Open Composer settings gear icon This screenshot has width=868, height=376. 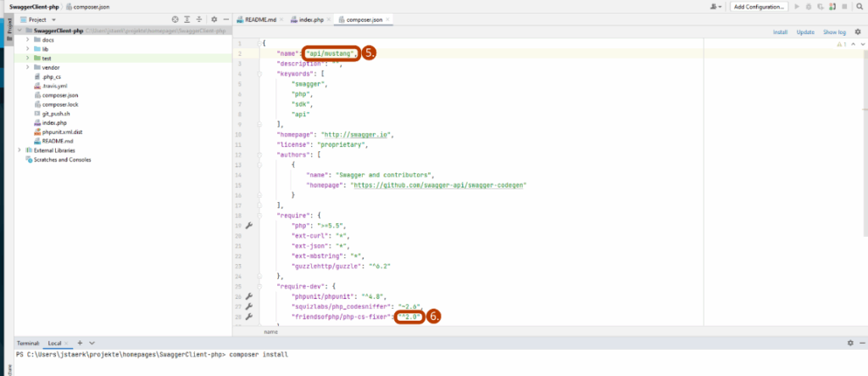(858, 32)
